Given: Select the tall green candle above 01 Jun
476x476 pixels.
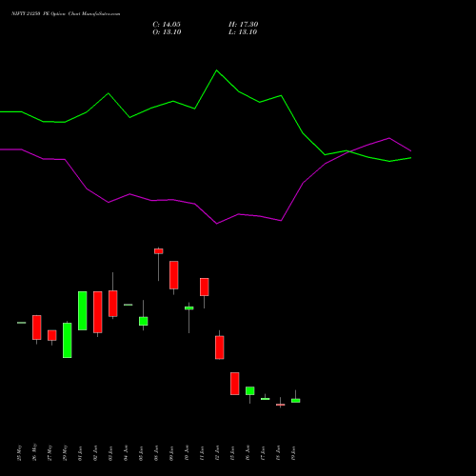Looking at the screenshot, I should click(83, 310).
